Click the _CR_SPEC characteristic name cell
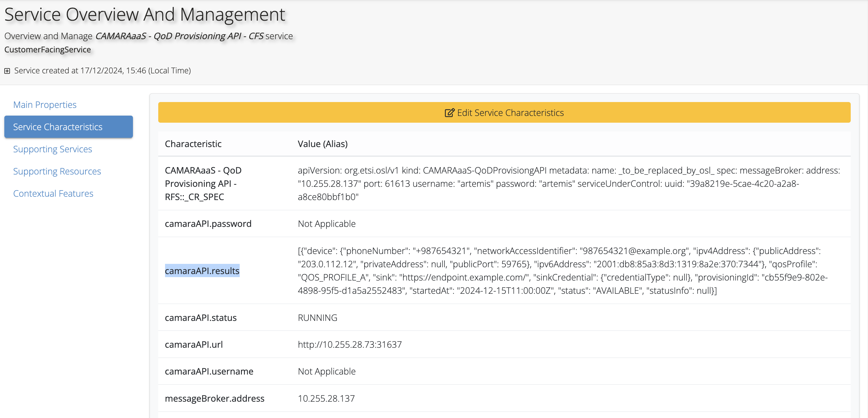Image resolution: width=868 pixels, height=418 pixels. (203, 184)
